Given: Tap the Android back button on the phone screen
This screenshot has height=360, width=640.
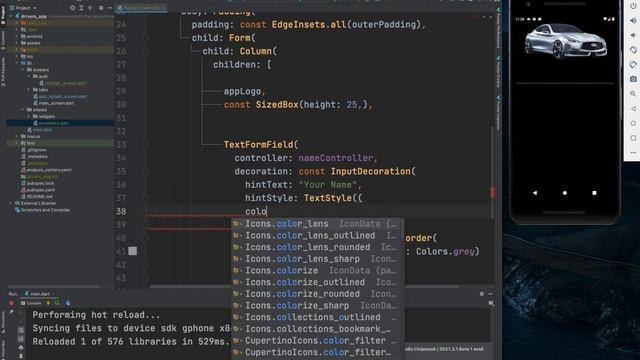Looking at the screenshot, I should pyautogui.click(x=535, y=193).
